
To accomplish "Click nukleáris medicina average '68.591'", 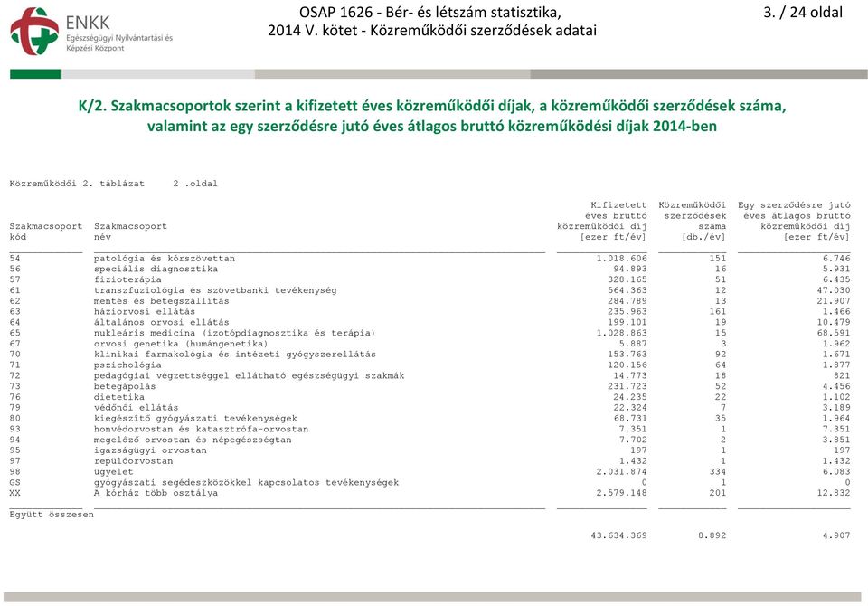I will [833, 333].
